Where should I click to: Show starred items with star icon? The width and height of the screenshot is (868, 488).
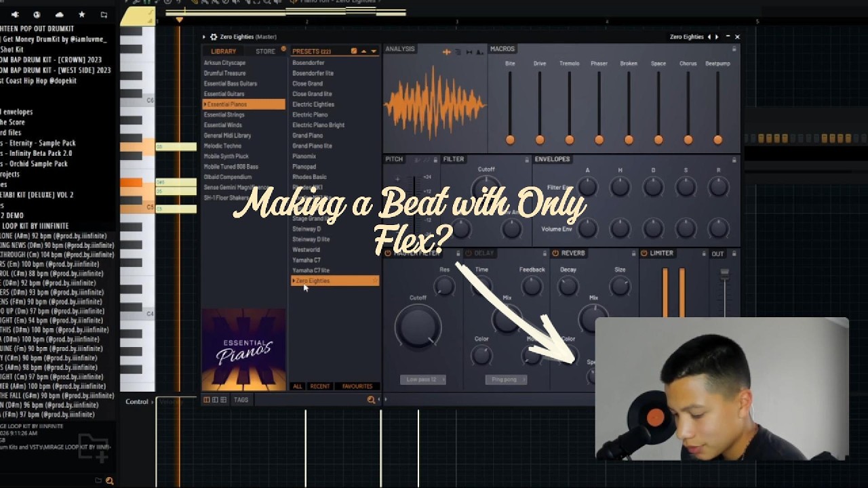click(81, 14)
